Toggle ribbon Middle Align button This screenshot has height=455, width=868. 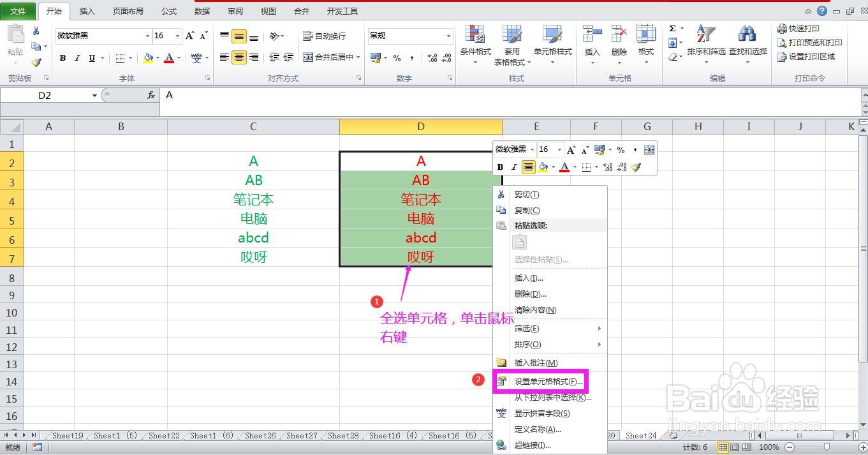click(x=239, y=36)
